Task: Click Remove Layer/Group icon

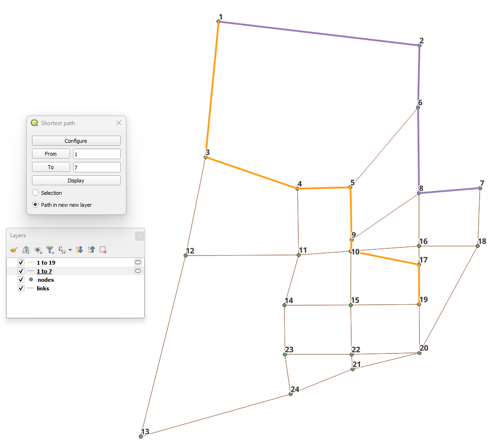Action: click(x=103, y=249)
